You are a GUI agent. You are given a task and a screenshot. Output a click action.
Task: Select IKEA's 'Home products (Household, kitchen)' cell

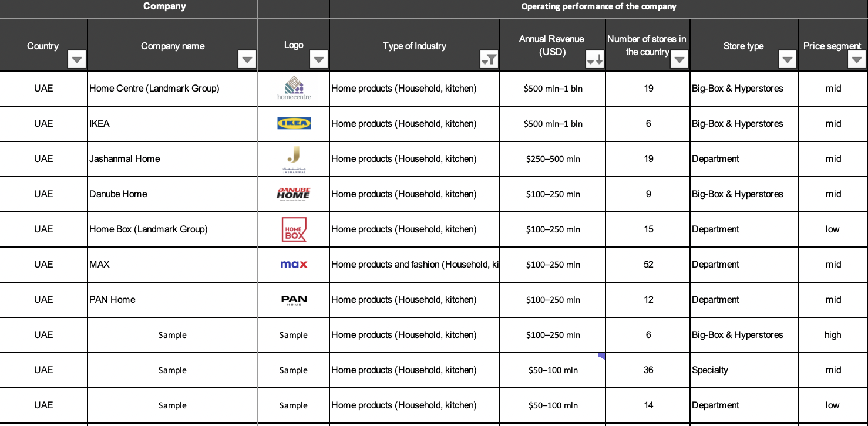click(415, 124)
